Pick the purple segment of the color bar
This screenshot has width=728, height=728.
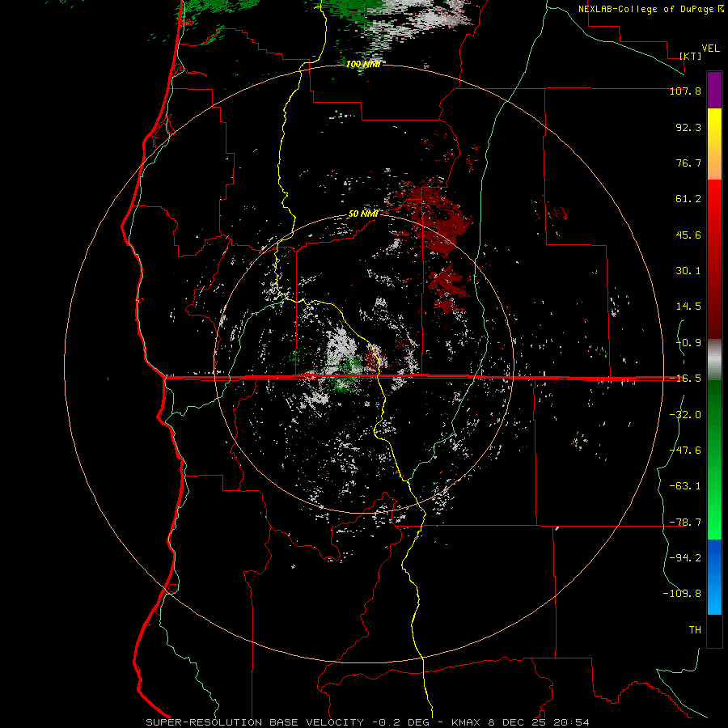pyautogui.click(x=714, y=90)
